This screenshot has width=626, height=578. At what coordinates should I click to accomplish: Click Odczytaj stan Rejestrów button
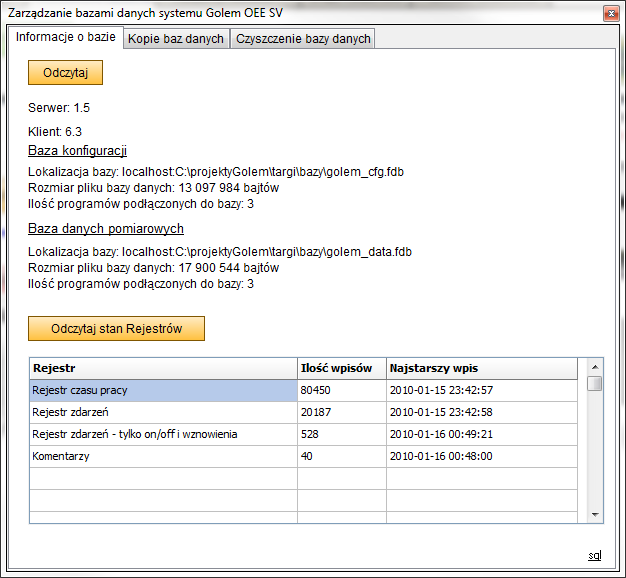tap(117, 329)
